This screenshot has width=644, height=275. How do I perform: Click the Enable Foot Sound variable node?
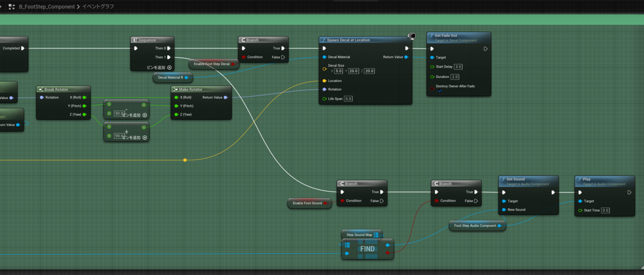tap(311, 203)
